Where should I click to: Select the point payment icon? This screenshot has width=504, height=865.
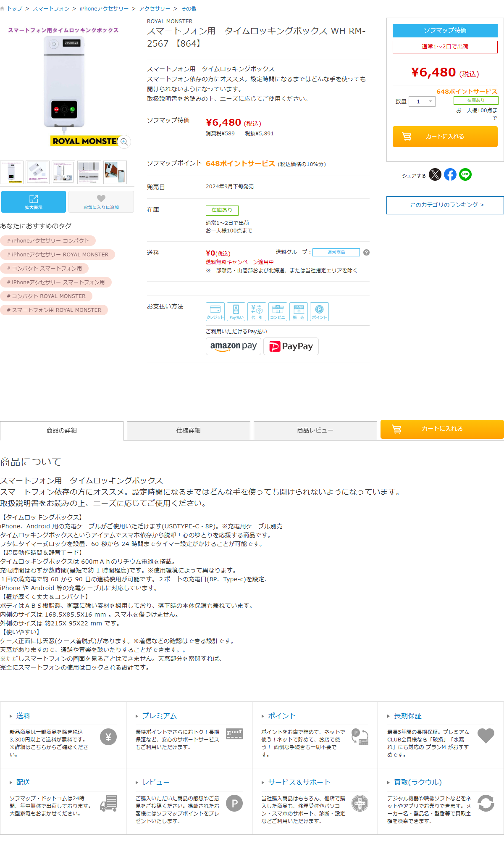click(x=319, y=311)
